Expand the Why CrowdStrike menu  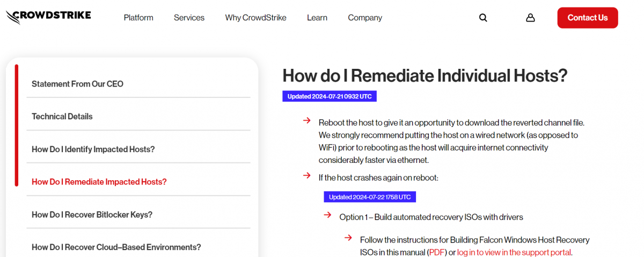click(x=255, y=18)
